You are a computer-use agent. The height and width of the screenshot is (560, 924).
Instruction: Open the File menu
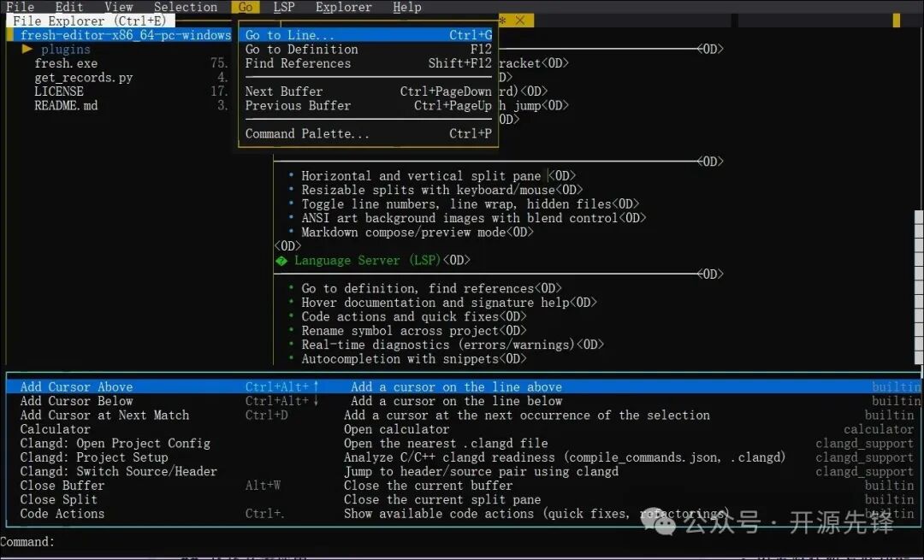20,7
